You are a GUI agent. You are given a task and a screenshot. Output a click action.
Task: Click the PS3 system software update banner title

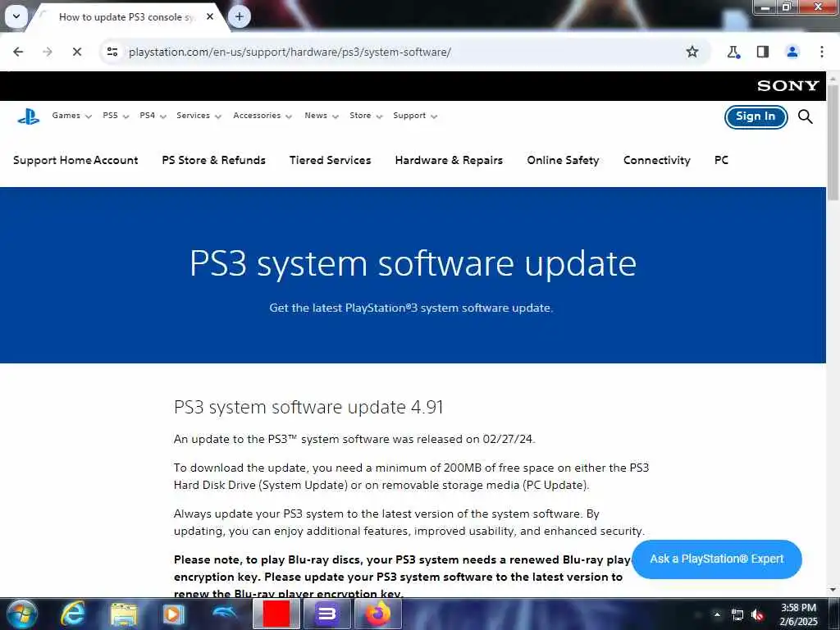pyautogui.click(x=413, y=263)
